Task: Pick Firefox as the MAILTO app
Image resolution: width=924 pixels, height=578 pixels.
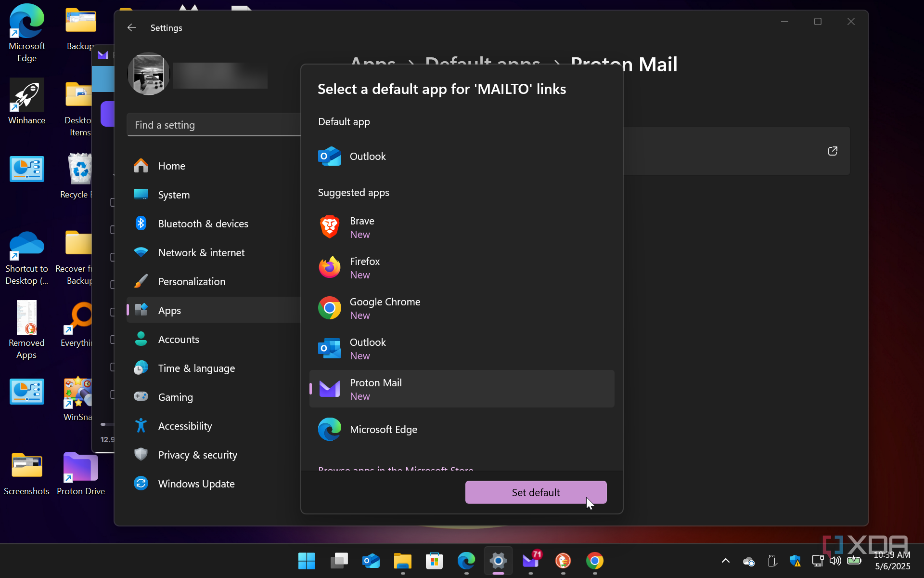Action: click(x=462, y=268)
